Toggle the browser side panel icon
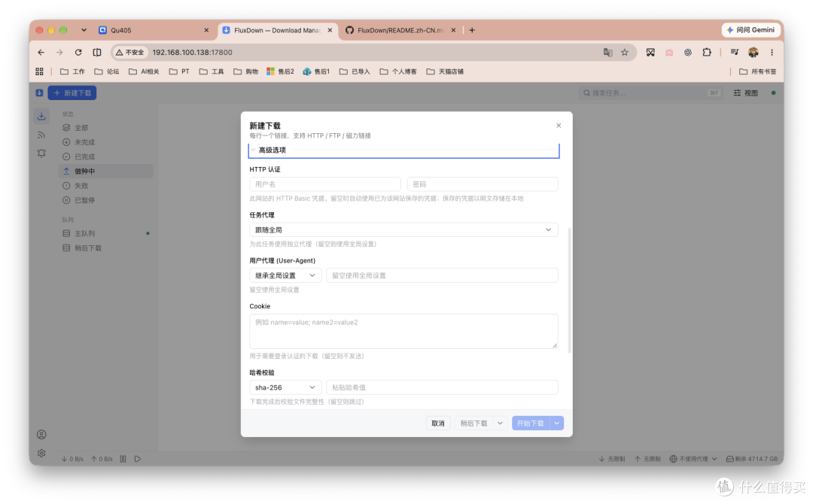 (97, 53)
